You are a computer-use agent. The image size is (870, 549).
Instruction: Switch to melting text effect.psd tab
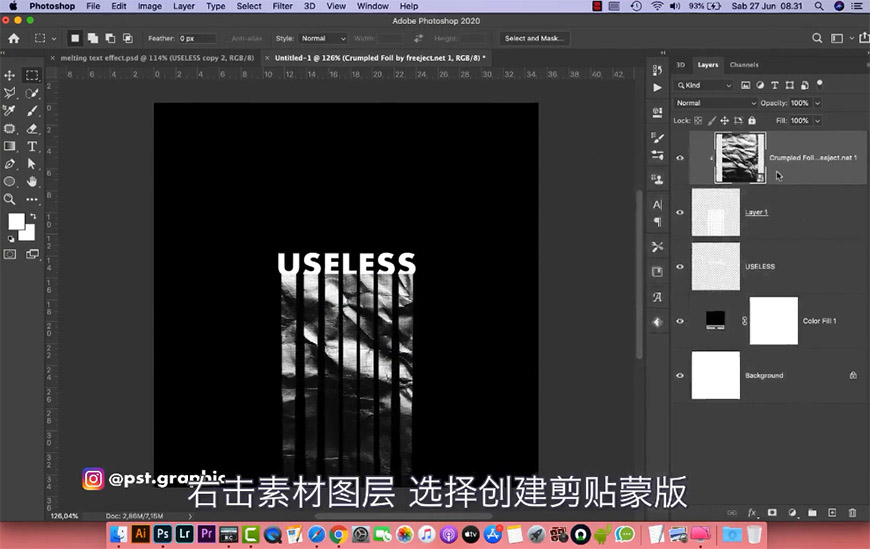pos(157,58)
